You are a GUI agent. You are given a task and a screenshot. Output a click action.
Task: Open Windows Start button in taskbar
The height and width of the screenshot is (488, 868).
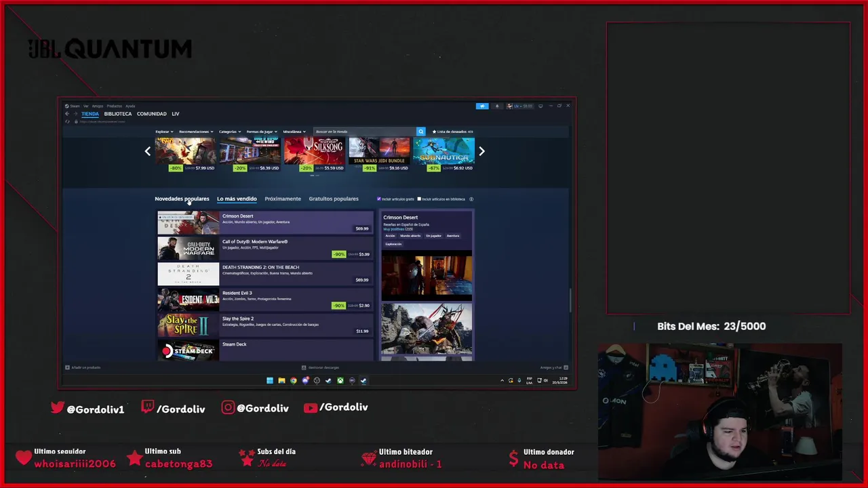coord(270,380)
